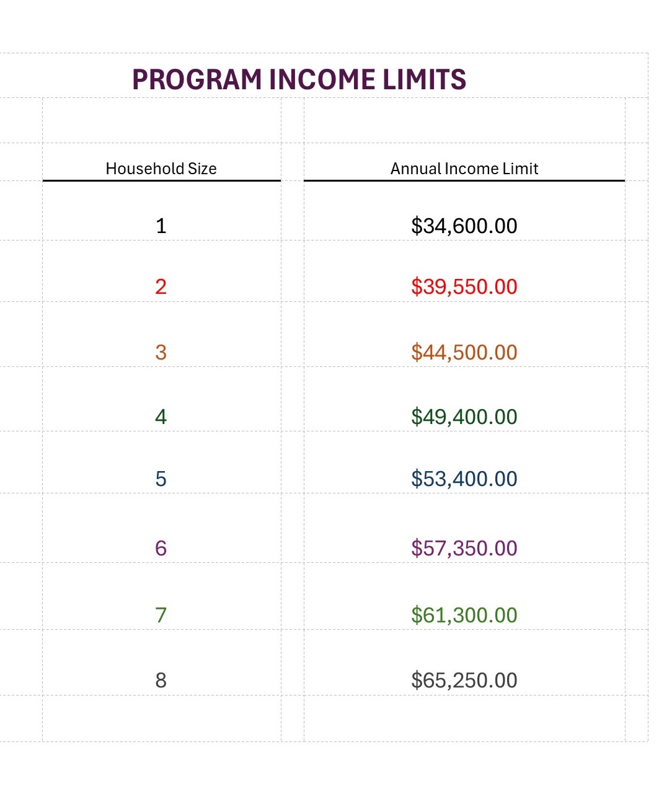Click the household size 7 cell
The height and width of the screenshot is (804, 672).
point(161,615)
